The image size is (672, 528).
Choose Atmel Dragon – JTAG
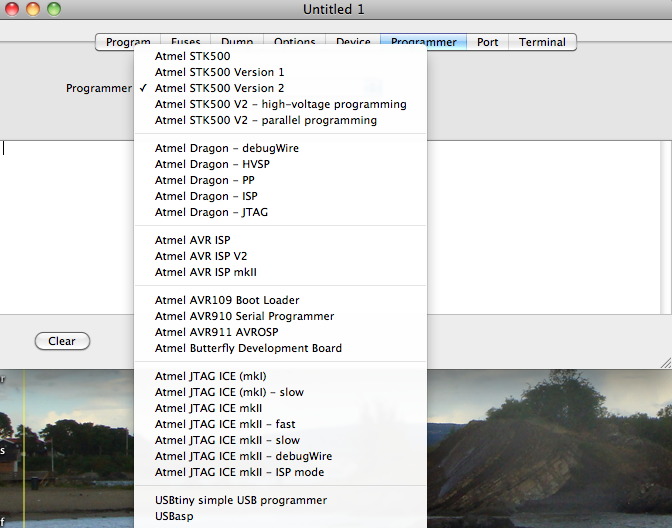click(x=281, y=212)
